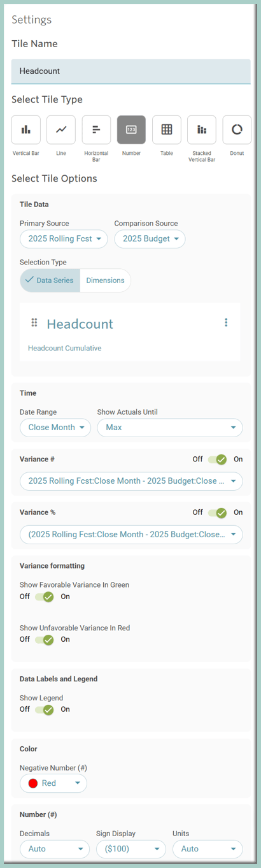
Task: Disable Show Favorable Variance In Green
Action: [x=45, y=597]
